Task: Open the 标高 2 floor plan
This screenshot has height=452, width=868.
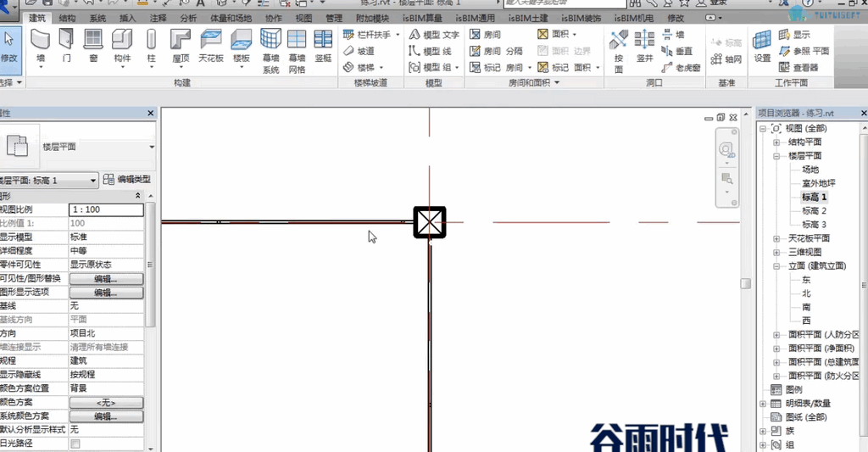Action: [814, 211]
